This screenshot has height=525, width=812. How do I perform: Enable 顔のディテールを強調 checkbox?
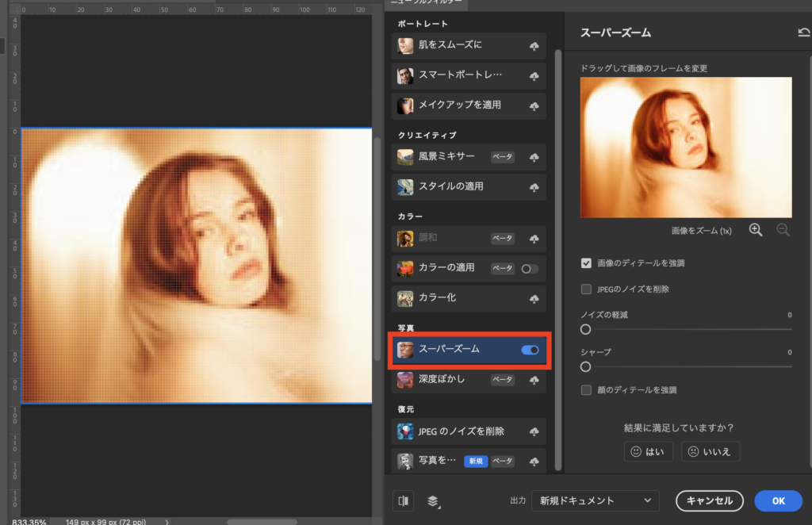(x=587, y=390)
